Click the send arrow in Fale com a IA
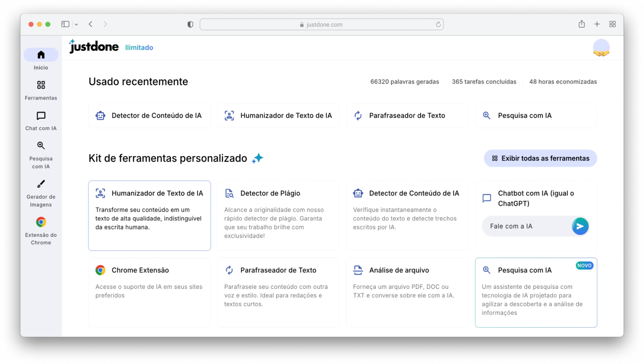This screenshot has height=364, width=644. point(580,226)
